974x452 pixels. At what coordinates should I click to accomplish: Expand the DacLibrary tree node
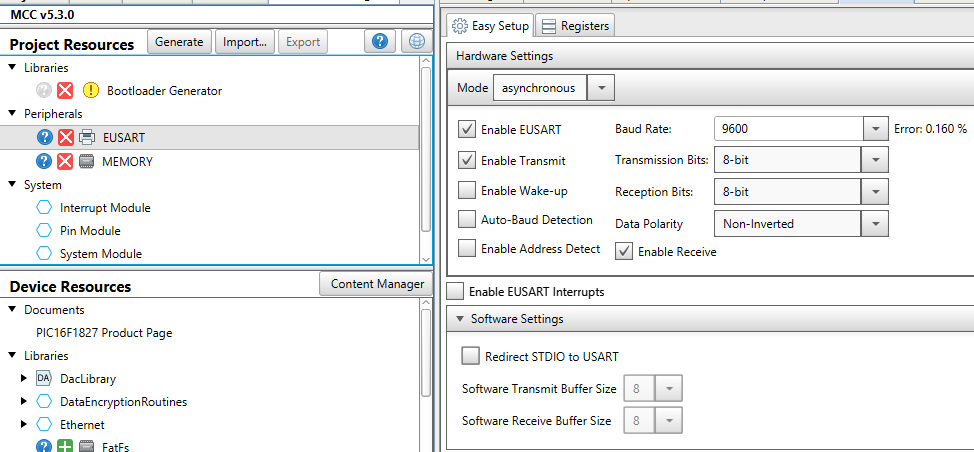25,379
